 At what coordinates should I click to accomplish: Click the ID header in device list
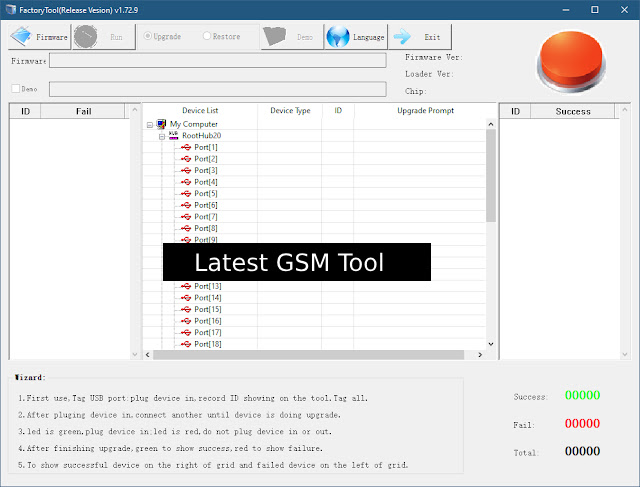[x=338, y=111]
